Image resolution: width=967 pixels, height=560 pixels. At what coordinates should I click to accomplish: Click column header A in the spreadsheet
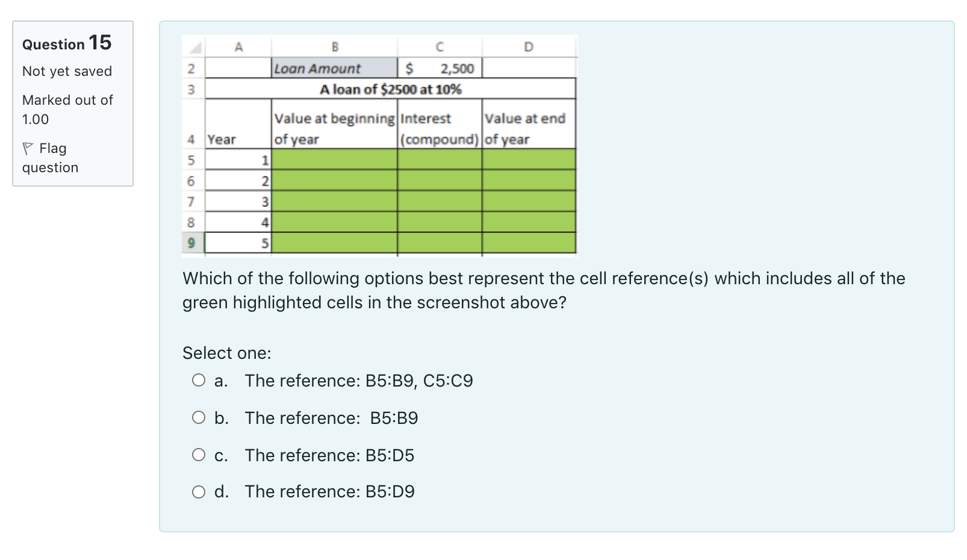pos(240,46)
